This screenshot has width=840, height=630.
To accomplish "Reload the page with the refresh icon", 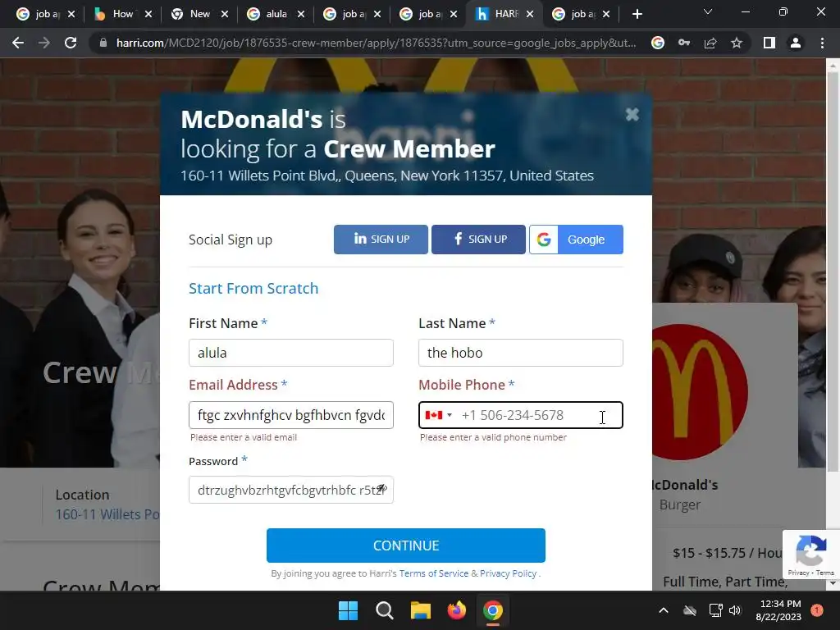I will 71,43.
